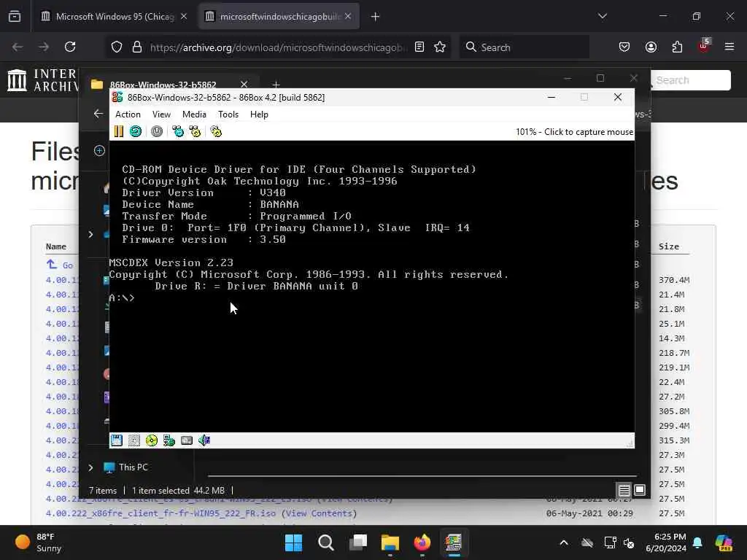Open a new Firefox tab

(376, 17)
